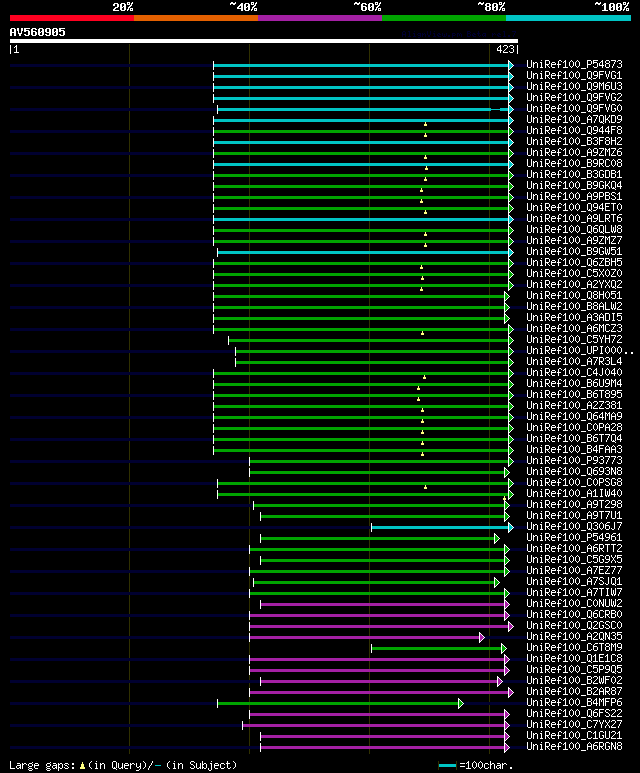Screen dimensions: 640x773
Task: Click the UniRef100_Q6QLW8 label
Action: coord(574,230)
